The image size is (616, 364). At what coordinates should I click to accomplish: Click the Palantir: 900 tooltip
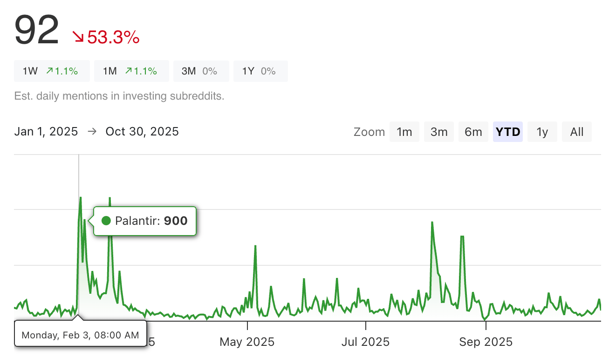pos(145,221)
